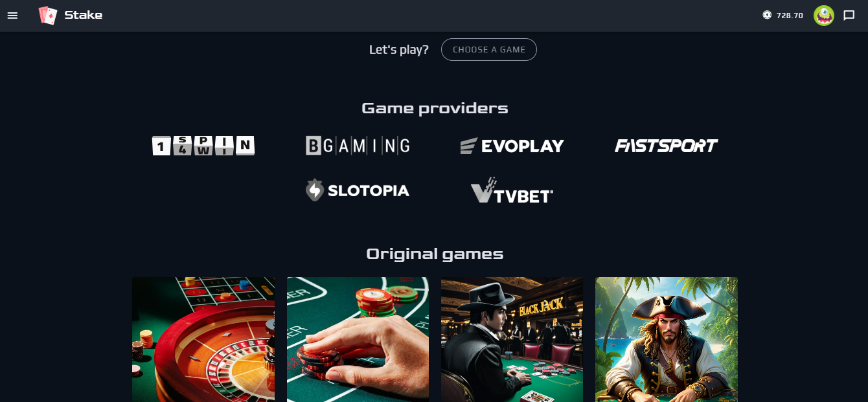868x402 pixels.
Task: Click the coin icon beside balance
Action: point(767,15)
